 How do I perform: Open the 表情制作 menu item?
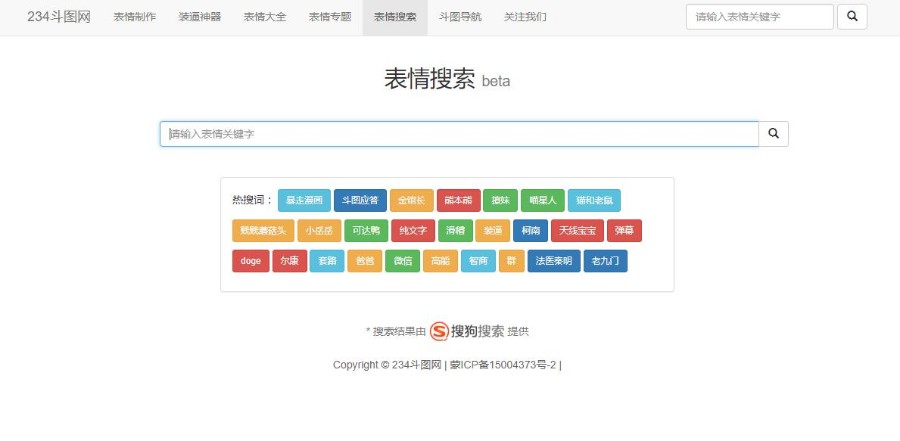(134, 17)
